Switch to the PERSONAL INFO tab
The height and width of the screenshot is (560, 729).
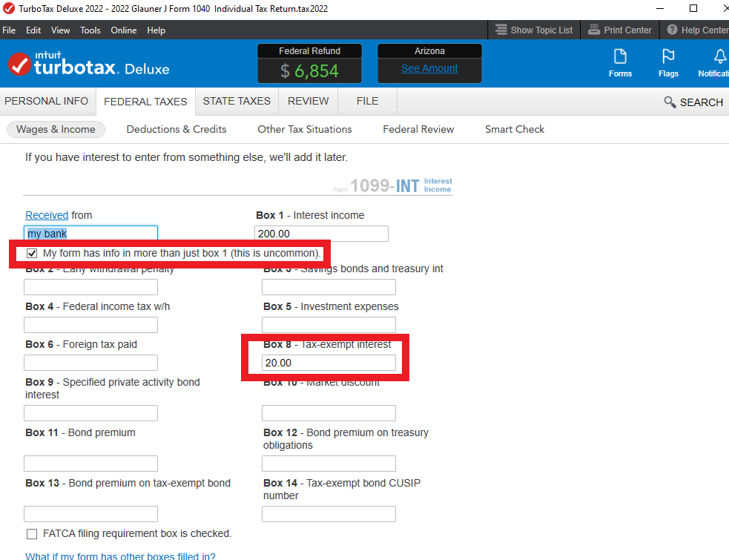click(47, 102)
